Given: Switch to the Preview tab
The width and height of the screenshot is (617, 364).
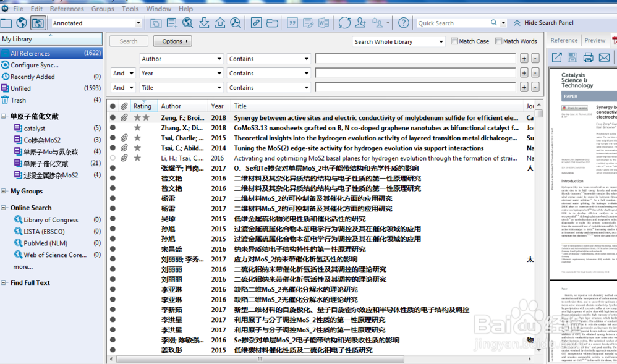Looking at the screenshot, I should 595,40.
